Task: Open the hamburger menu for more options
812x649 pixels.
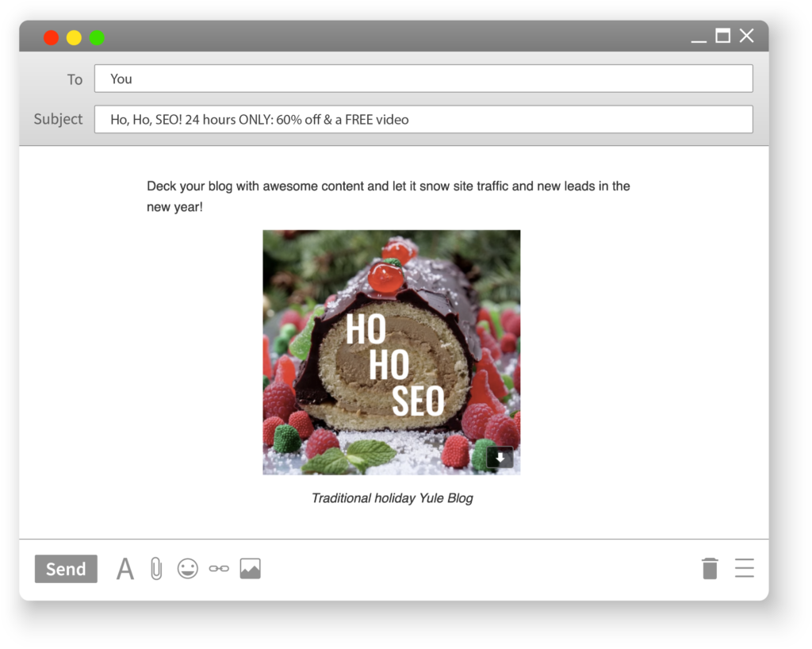Action: [744, 568]
